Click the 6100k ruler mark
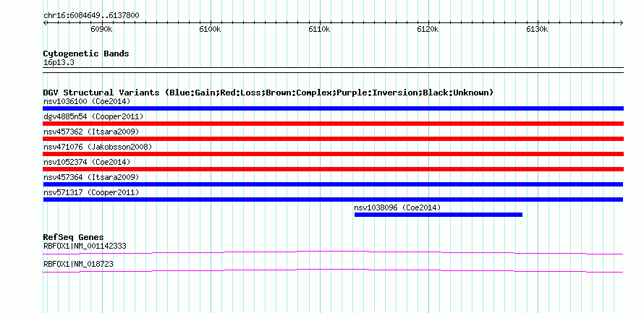Image resolution: width=644 pixels, height=313 pixels. point(211,29)
